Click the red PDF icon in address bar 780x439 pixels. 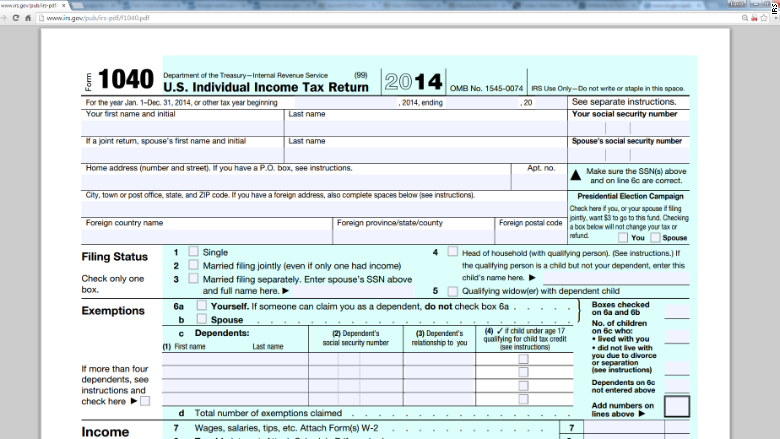click(x=754, y=18)
